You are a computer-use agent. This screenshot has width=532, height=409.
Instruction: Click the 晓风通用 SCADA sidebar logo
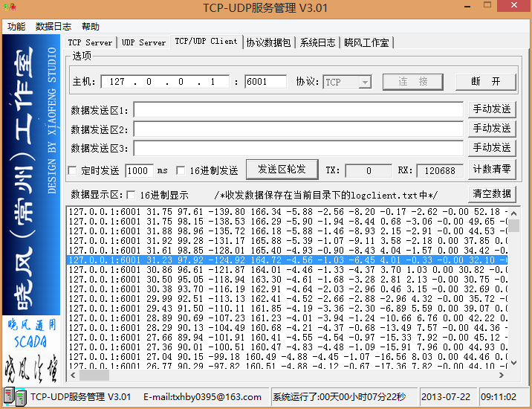coord(31,334)
